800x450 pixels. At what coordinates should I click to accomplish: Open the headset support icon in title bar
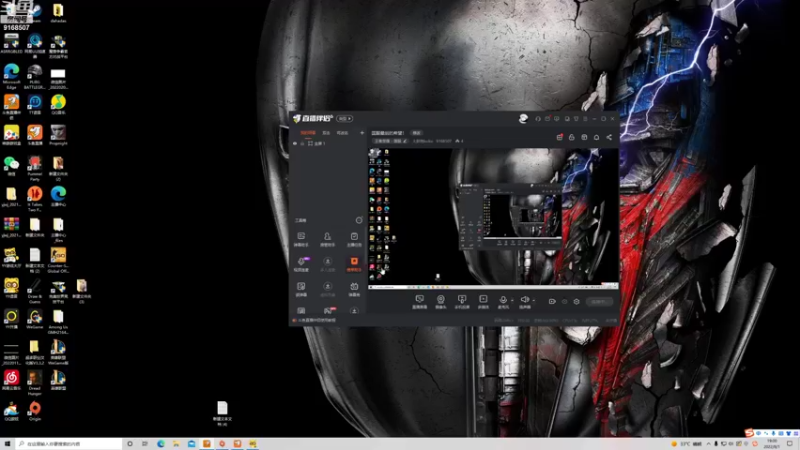coord(538,119)
